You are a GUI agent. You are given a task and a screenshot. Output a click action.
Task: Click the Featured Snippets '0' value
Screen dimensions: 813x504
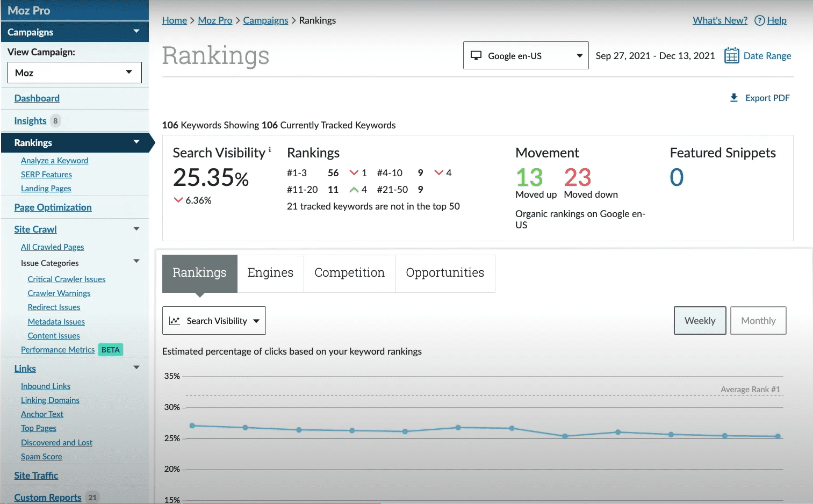(x=677, y=177)
